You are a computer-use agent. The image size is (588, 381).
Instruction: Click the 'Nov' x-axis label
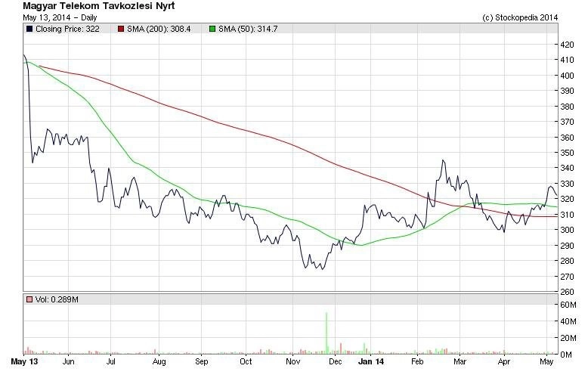pos(293,361)
